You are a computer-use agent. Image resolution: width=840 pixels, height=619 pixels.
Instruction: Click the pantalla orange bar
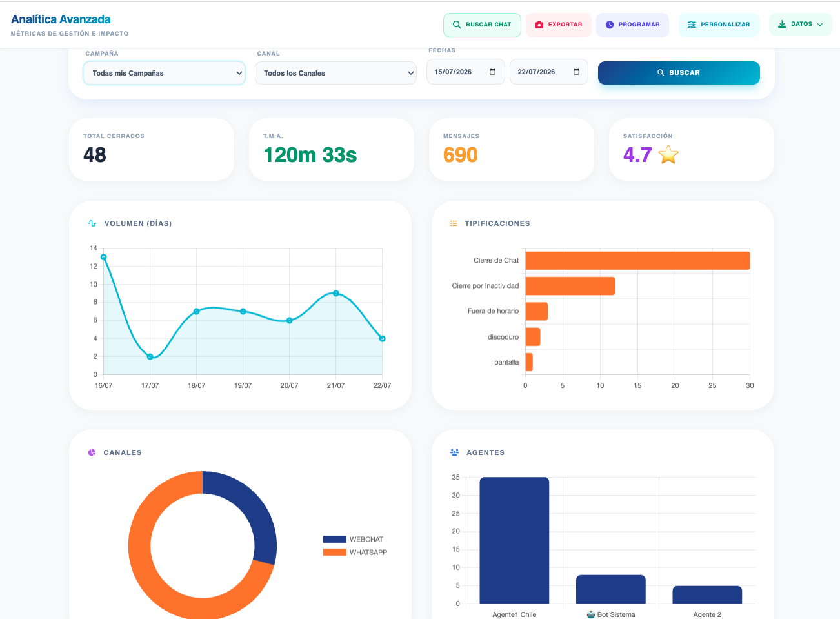(x=529, y=362)
